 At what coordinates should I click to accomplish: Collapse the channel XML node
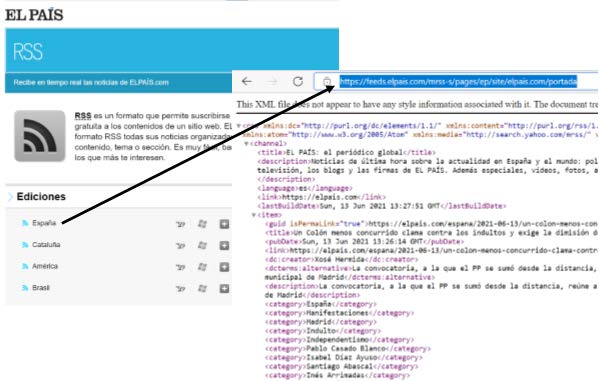pos(246,144)
